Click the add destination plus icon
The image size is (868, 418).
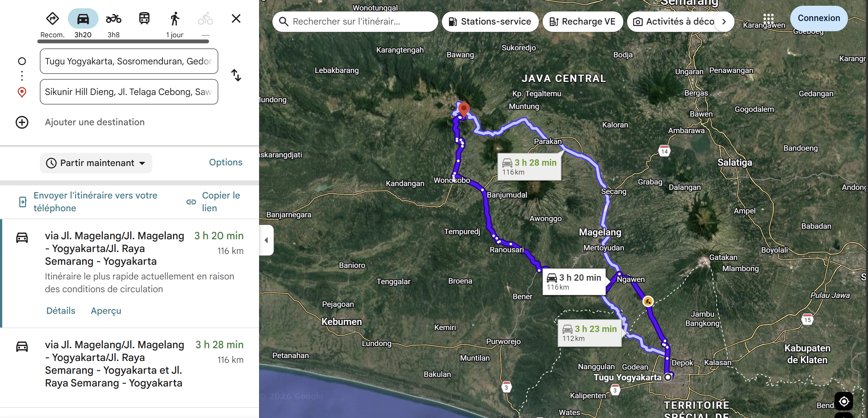pos(22,122)
